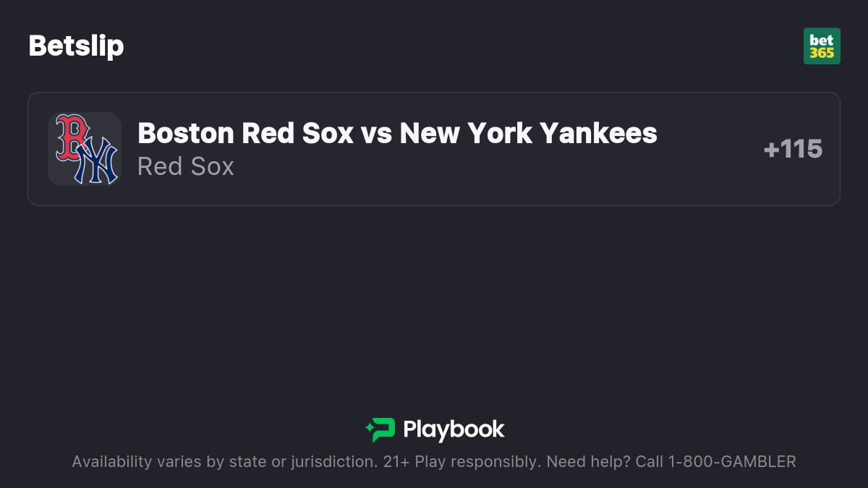Click the green Playbook logo icon
This screenshot has width=868, height=488.
(x=382, y=429)
